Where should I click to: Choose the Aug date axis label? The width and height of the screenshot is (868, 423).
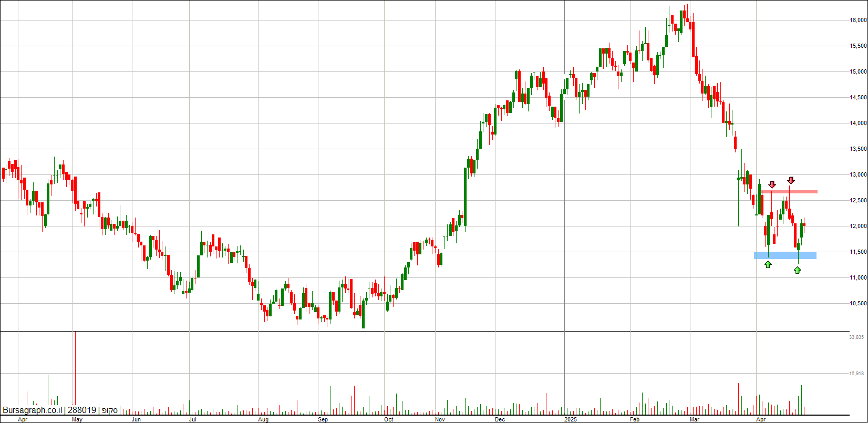263,420
